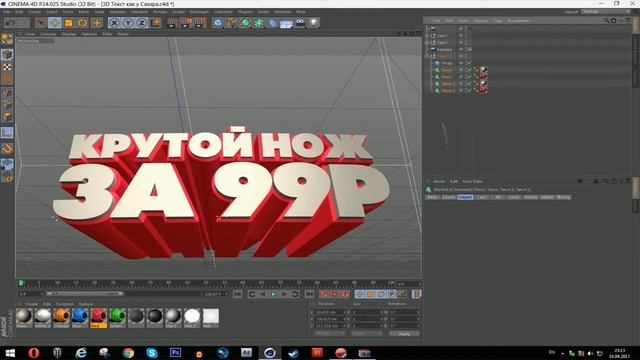Open viewport Display menu
The width and height of the screenshot is (640, 360).
[x=69, y=34]
